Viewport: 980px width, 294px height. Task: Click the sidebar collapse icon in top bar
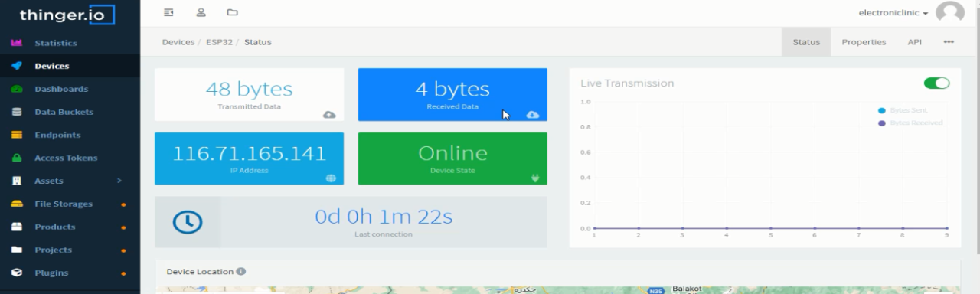[x=169, y=12]
